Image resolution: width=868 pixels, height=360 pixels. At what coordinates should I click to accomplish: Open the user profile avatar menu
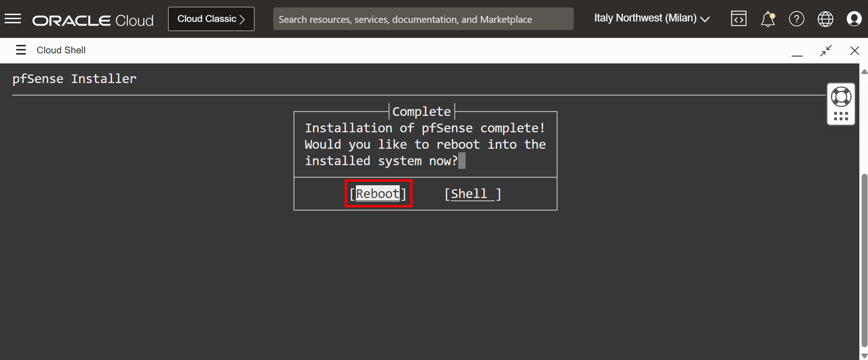854,19
